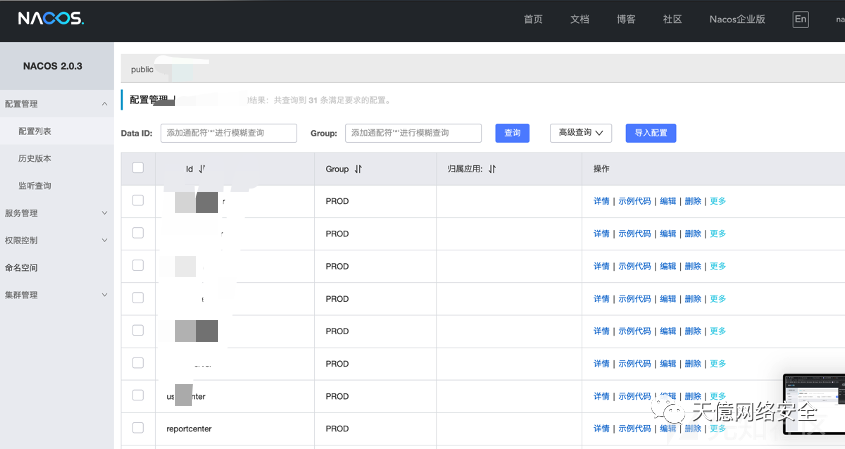
Task: Sort table by Id column arrows
Action: click(x=202, y=169)
